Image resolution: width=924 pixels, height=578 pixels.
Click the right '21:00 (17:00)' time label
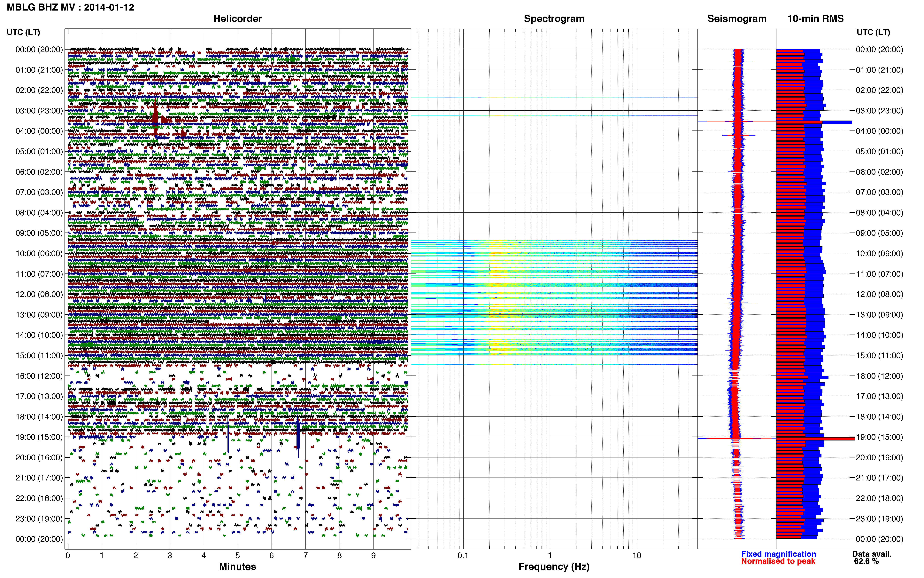point(879,478)
